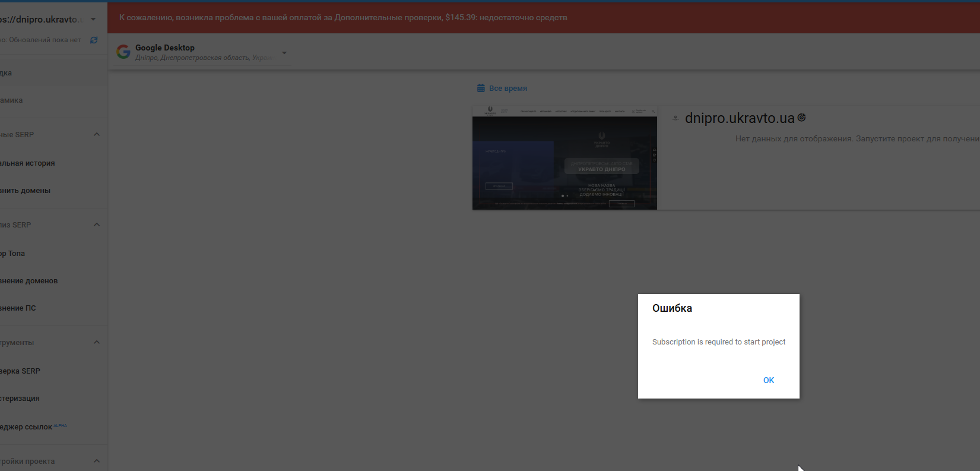Open the project URL dropdown arrow
The image size is (980, 471).
point(93,19)
